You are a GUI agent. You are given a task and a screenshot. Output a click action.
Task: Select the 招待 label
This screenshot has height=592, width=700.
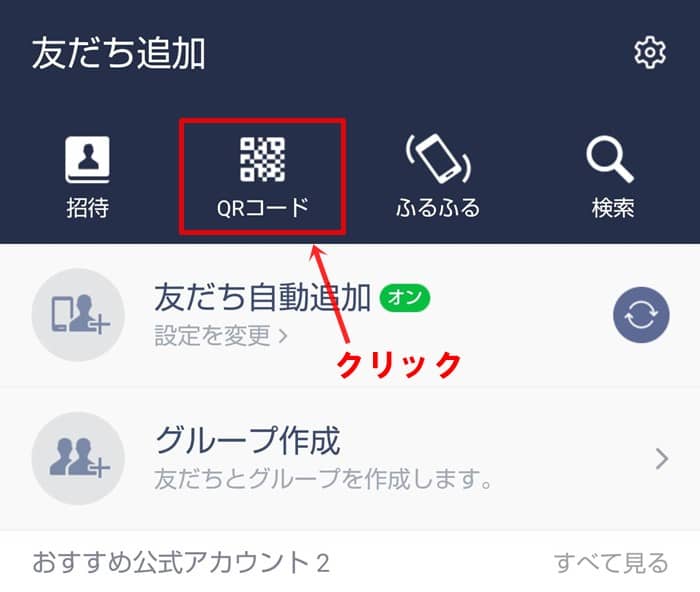[x=88, y=208]
